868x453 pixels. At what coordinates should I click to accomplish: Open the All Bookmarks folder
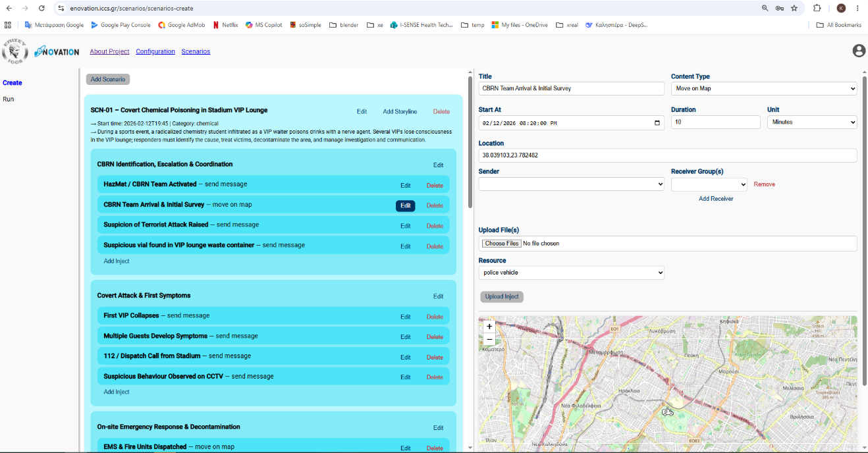(x=838, y=25)
